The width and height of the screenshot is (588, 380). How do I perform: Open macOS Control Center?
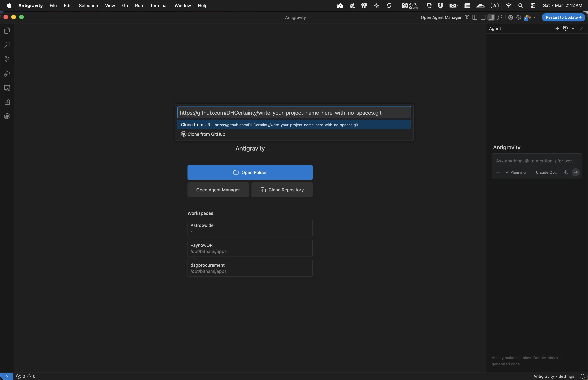click(533, 5)
